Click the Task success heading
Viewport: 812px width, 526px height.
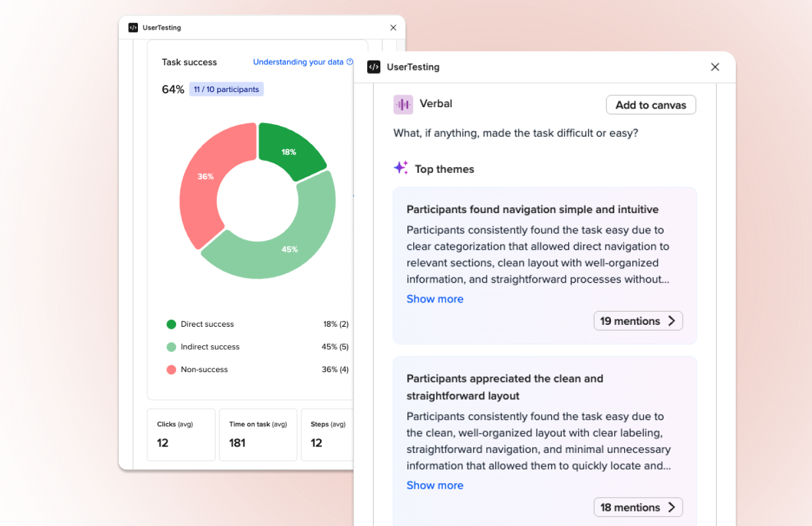(x=189, y=62)
